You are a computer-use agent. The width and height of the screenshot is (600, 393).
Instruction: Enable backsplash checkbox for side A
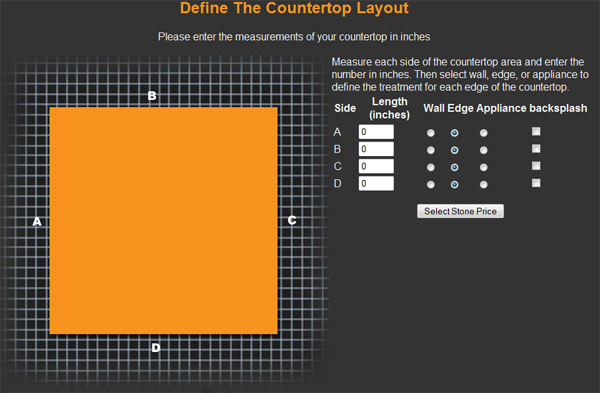click(536, 131)
